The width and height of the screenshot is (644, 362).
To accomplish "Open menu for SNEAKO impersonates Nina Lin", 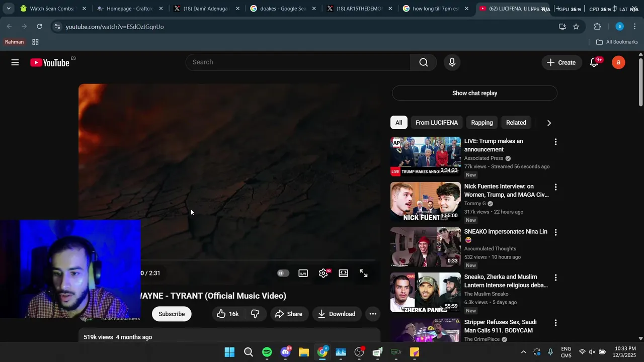I will [x=555, y=232].
